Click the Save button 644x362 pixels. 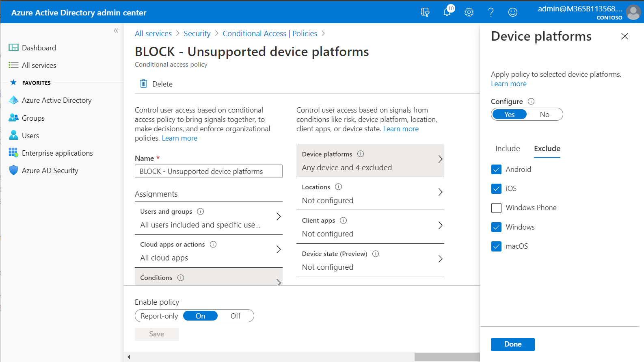tap(157, 334)
